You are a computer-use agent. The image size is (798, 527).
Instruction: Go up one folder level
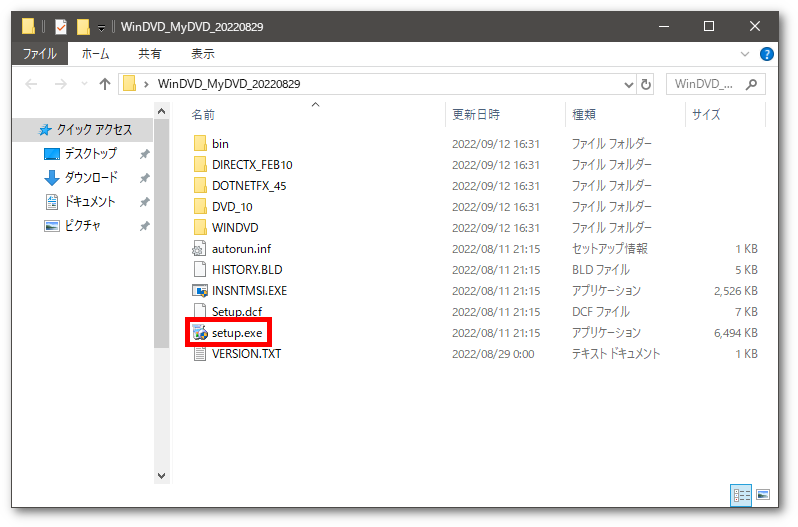[105, 84]
